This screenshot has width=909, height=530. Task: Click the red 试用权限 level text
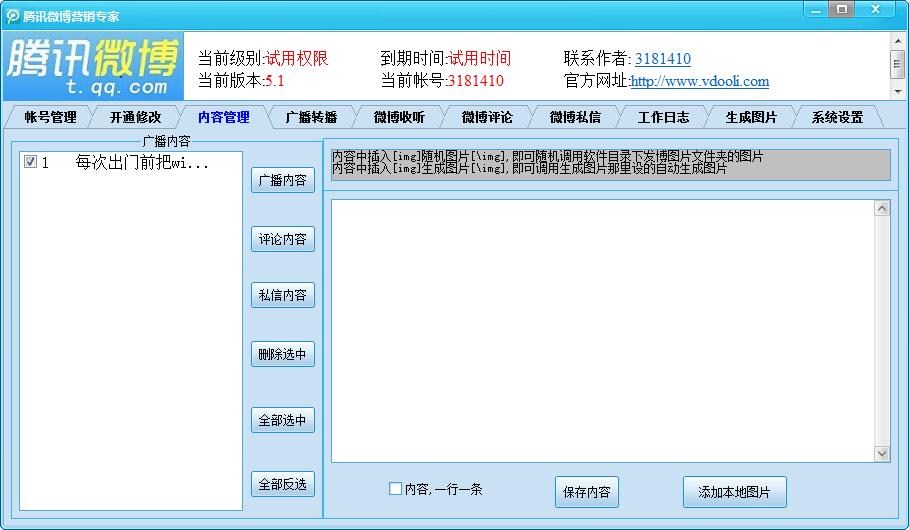pos(297,58)
